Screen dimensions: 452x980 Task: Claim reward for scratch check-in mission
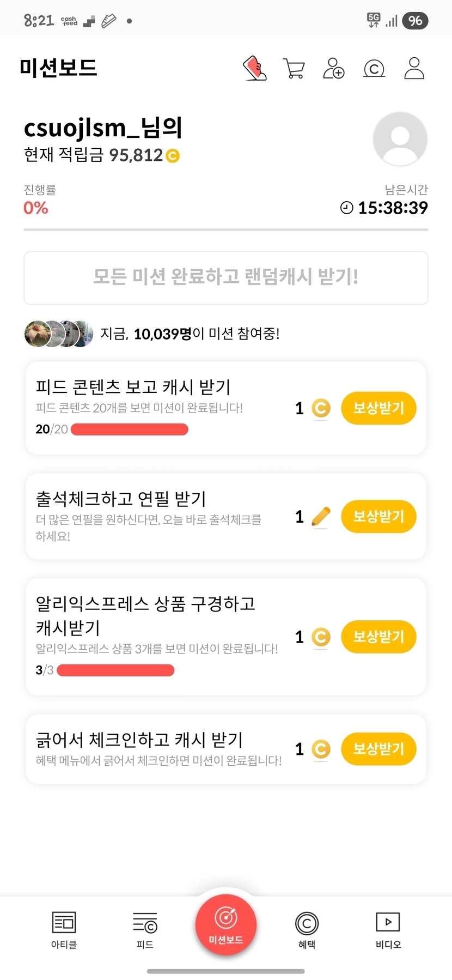tap(378, 749)
